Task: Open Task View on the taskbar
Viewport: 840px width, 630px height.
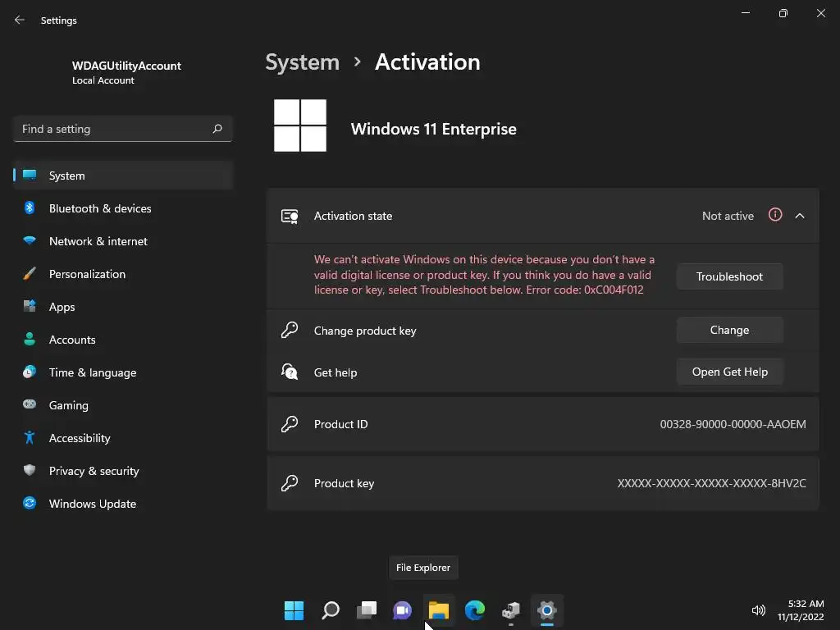Action: (x=367, y=610)
